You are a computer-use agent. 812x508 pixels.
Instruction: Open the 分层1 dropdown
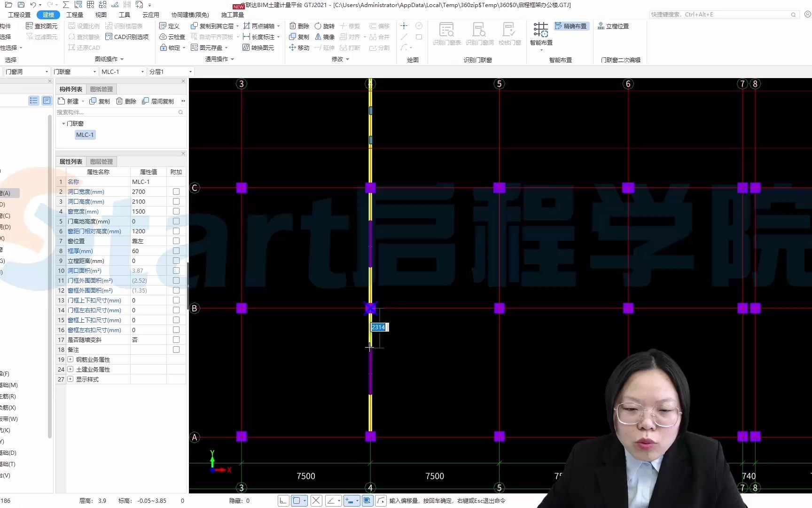190,71
